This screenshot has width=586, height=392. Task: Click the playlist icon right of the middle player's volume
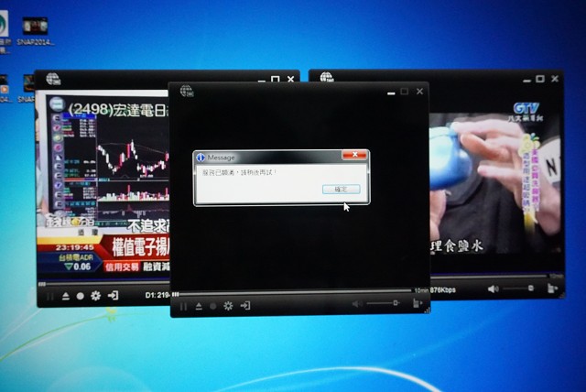[418, 303]
